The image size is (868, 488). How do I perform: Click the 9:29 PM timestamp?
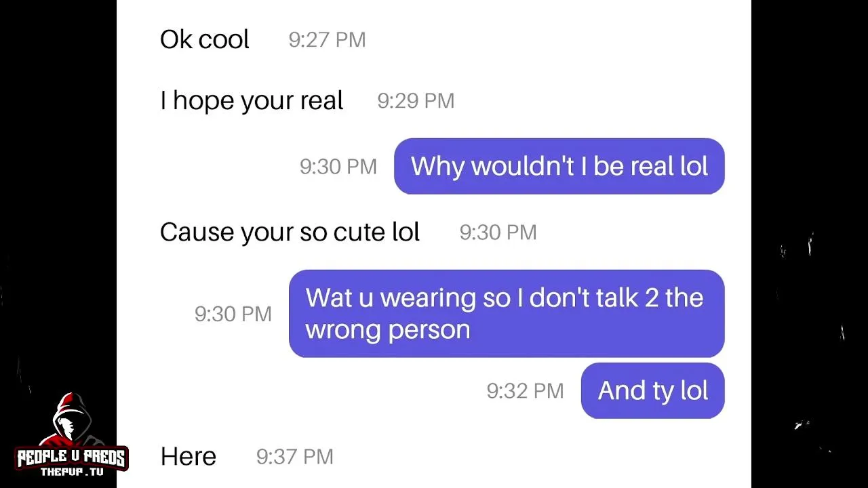click(416, 101)
